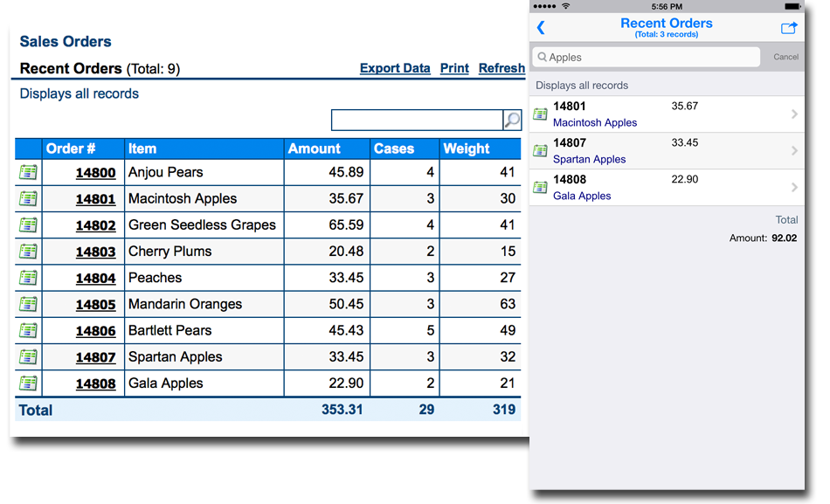This screenshot has width=830, height=504.
Task: Tap the blue back arrow in mobile header
Action: [x=541, y=28]
